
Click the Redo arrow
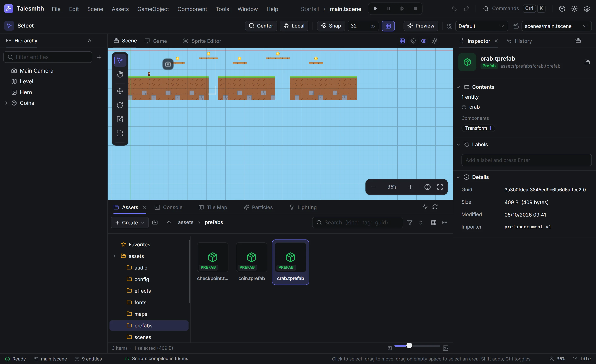pos(466,9)
